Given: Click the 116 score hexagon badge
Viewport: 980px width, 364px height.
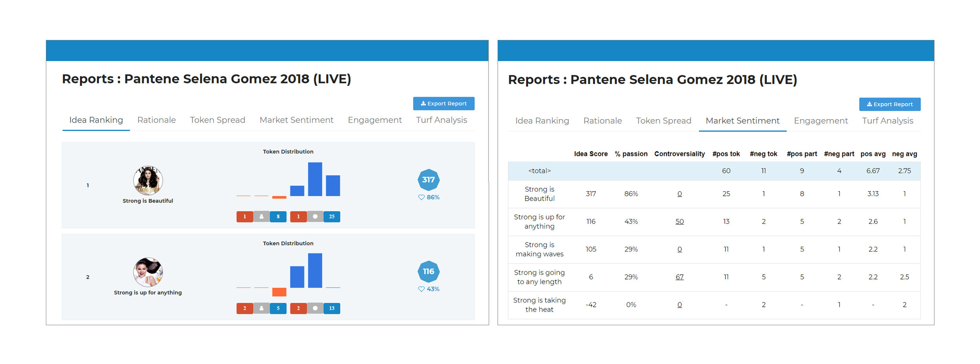Looking at the screenshot, I should (428, 272).
